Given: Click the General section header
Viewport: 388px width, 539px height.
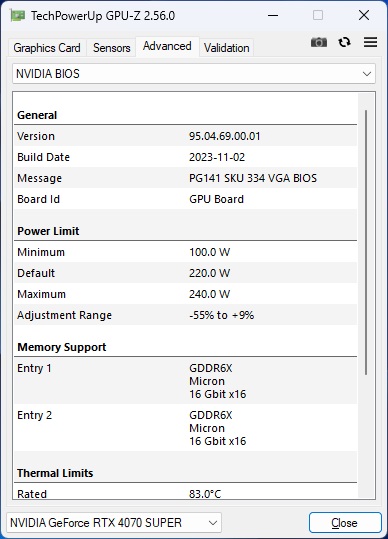Looking at the screenshot, I should pyautogui.click(x=37, y=115).
